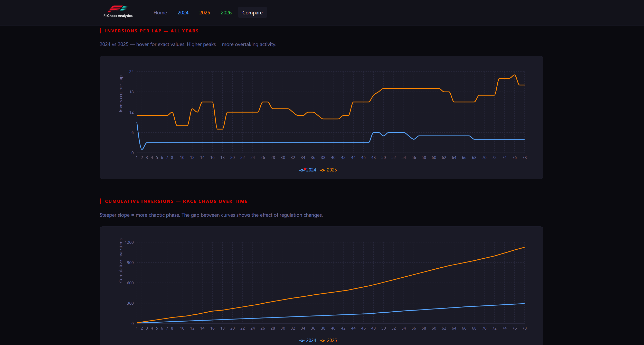This screenshot has height=345, width=644.
Task: Open the 2024 season tab
Action: click(x=183, y=13)
